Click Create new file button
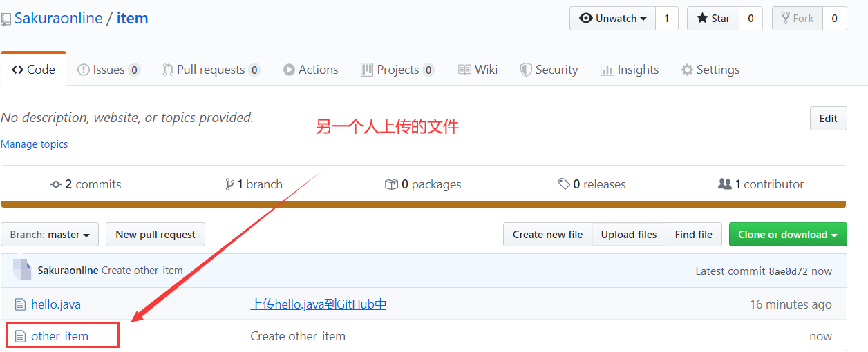The image size is (868, 352). pyautogui.click(x=547, y=235)
